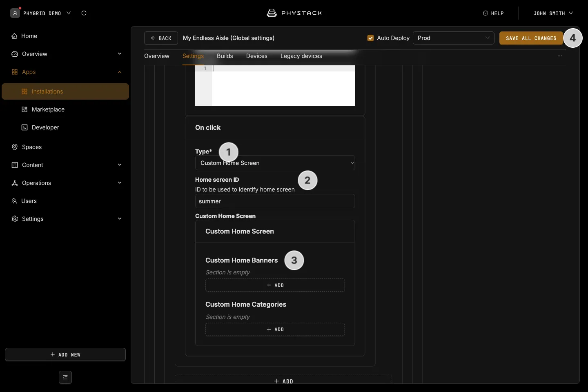Click the Content icon in sidebar

click(x=15, y=165)
